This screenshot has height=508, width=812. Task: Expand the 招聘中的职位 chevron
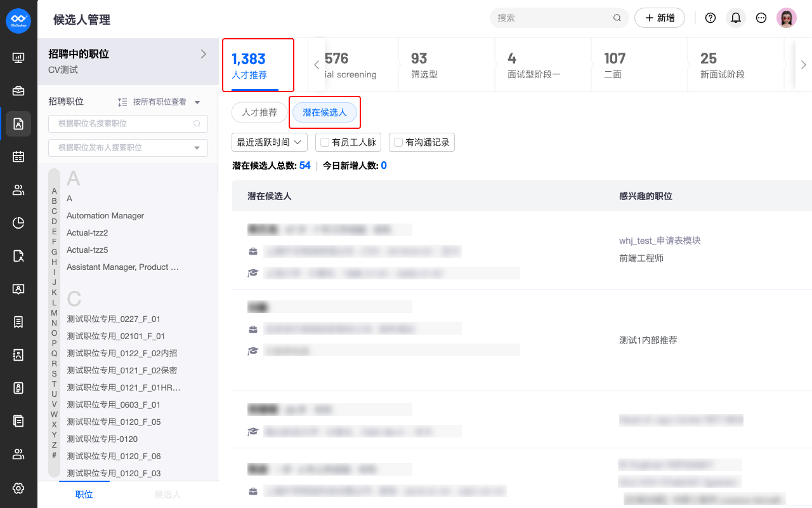[x=204, y=54]
